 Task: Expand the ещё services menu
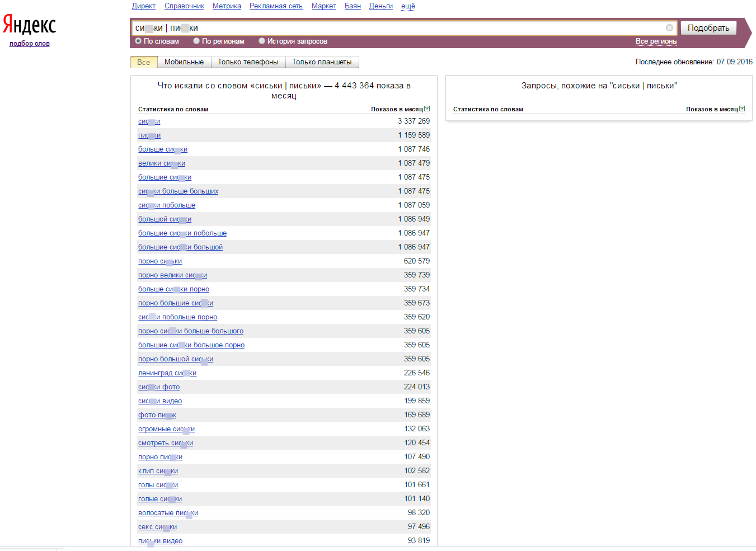click(408, 6)
